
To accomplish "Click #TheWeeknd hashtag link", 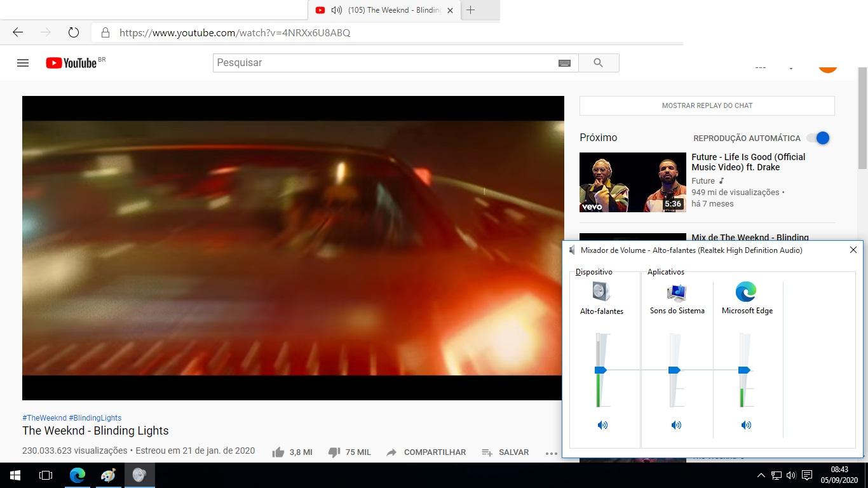I will (x=44, y=418).
